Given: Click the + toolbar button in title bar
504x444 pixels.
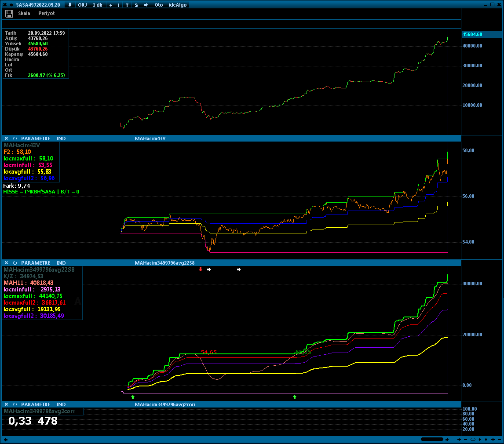Looking at the screenshot, I should 110,5.
